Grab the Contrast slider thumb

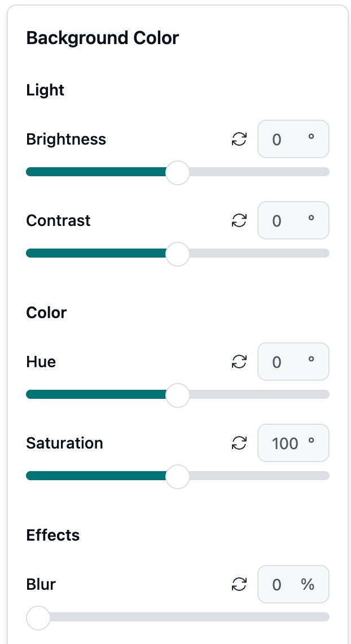click(178, 254)
